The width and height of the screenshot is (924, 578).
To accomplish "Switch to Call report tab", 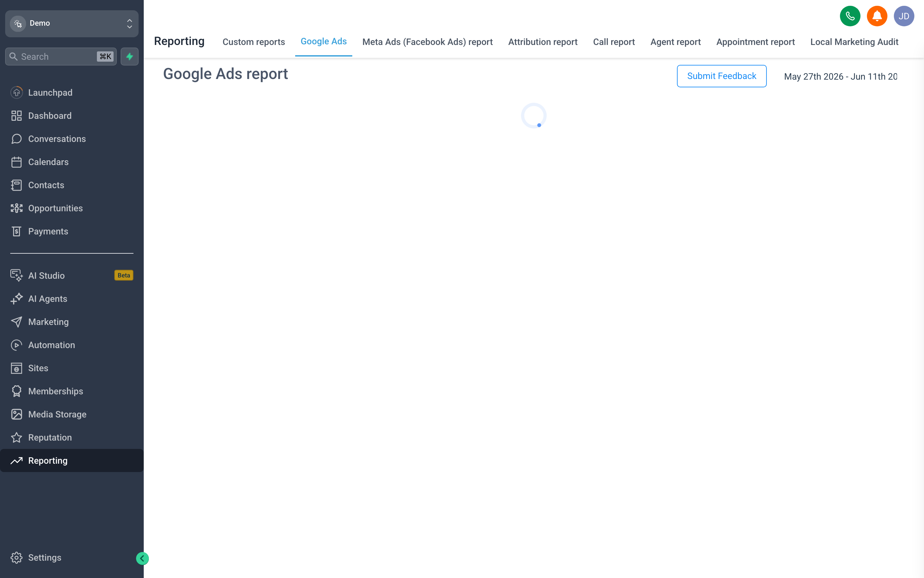I will tap(613, 42).
